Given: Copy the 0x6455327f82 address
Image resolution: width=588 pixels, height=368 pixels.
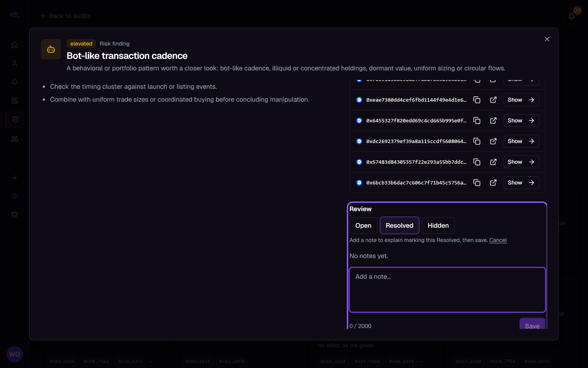Looking at the screenshot, I should [x=477, y=121].
